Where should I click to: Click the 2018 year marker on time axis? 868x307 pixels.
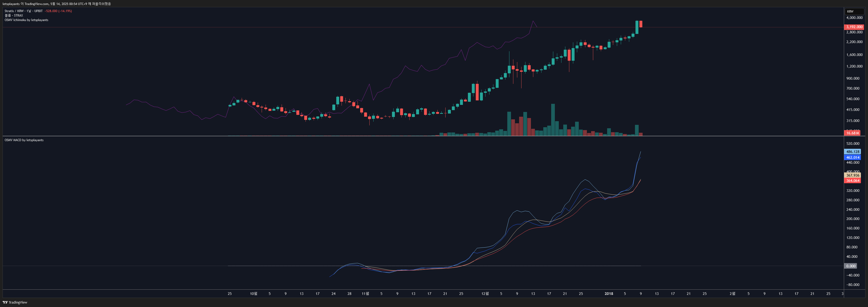point(609,294)
